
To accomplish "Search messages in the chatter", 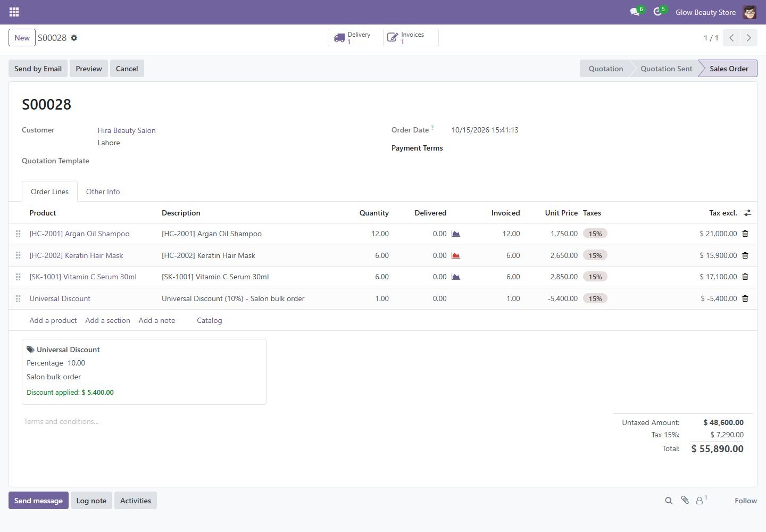I will point(669,501).
